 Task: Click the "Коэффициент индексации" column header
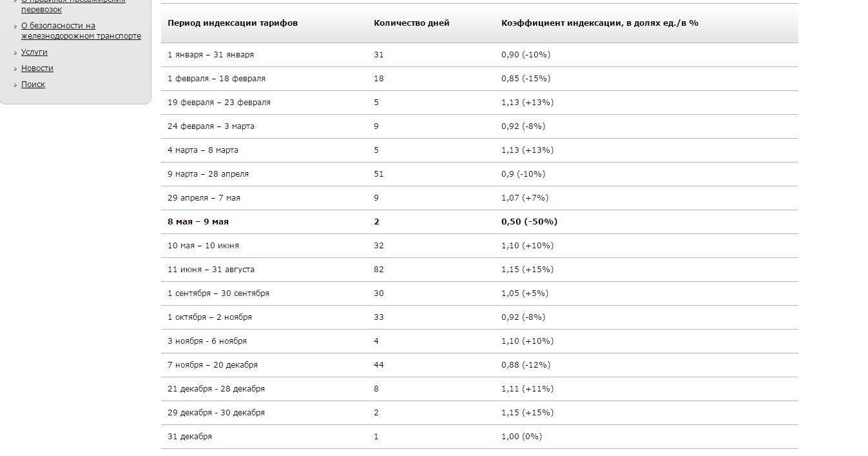(x=600, y=23)
